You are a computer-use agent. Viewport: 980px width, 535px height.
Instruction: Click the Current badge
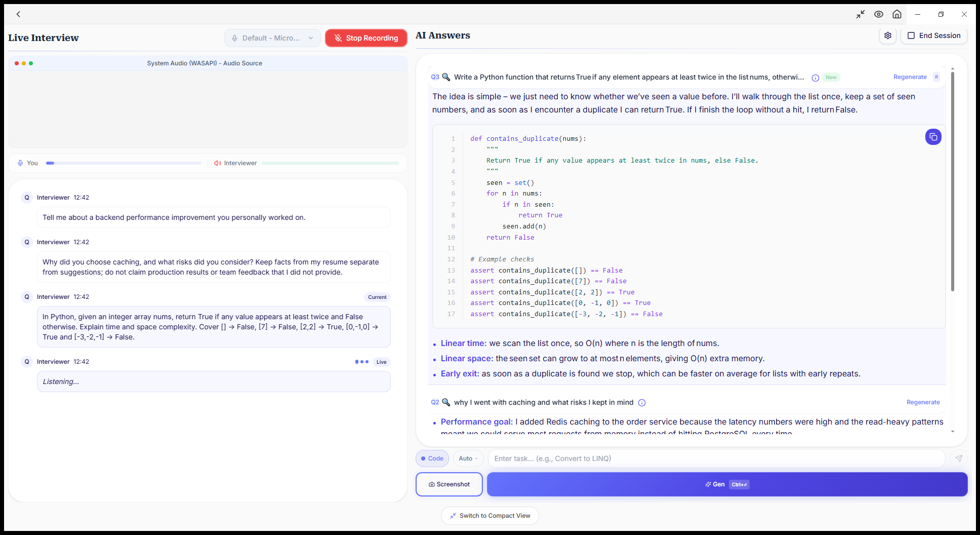pyautogui.click(x=377, y=297)
